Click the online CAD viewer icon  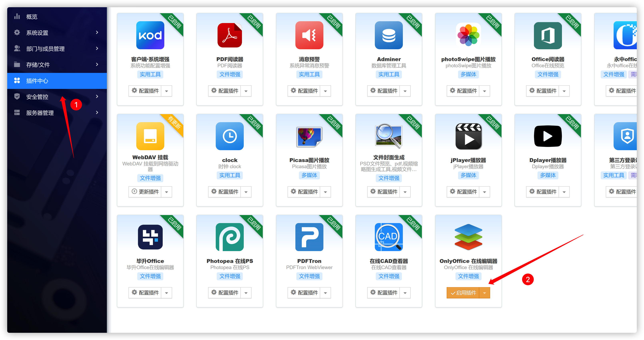(x=388, y=237)
